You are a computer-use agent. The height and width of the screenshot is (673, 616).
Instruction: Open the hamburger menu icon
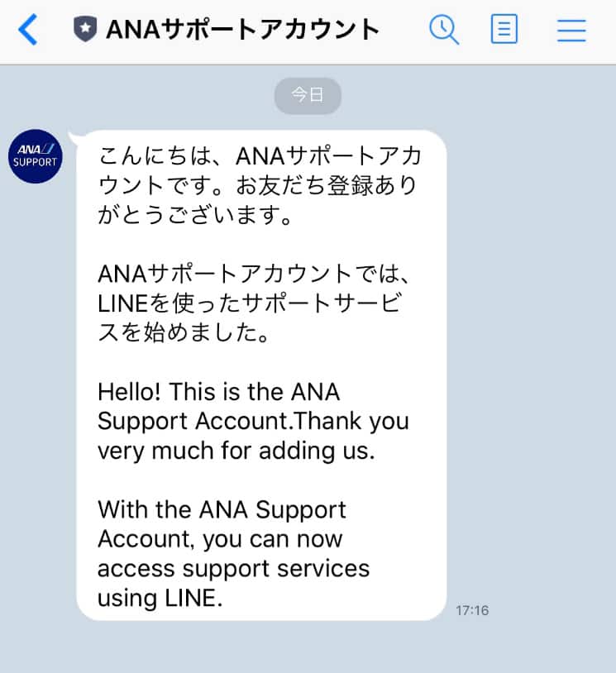(571, 30)
